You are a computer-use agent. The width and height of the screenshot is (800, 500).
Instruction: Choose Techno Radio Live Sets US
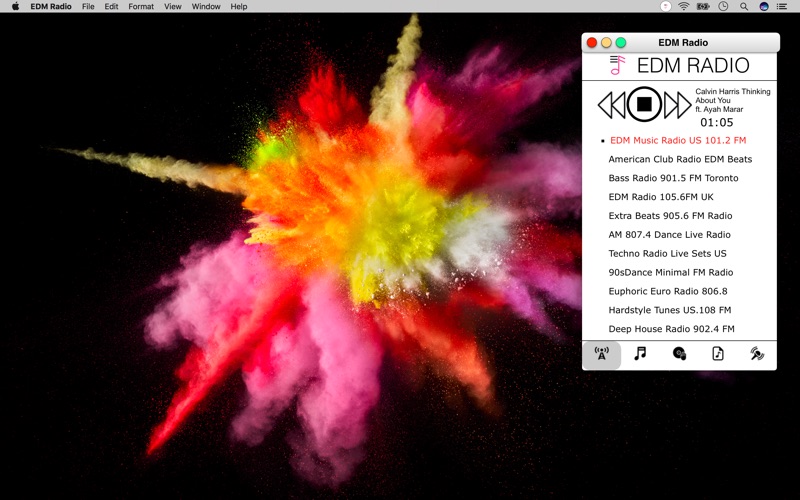tap(667, 254)
